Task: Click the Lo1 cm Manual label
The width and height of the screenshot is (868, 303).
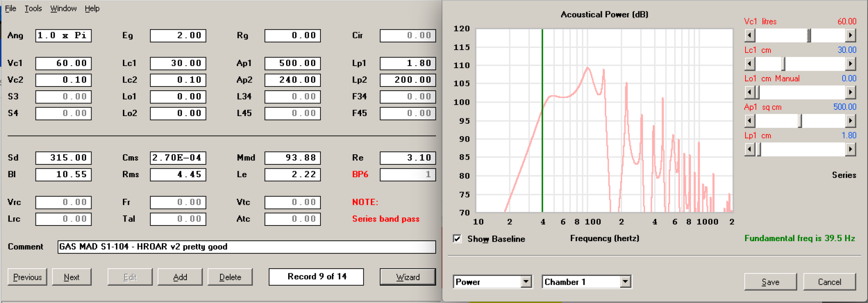Action: (772, 78)
